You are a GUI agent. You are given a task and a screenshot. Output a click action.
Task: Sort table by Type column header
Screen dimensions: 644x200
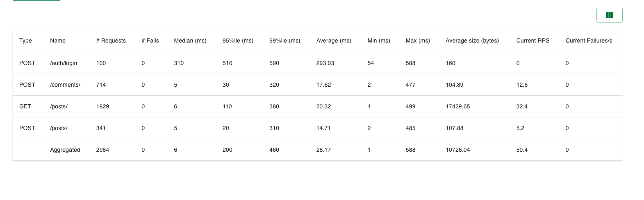click(25, 41)
